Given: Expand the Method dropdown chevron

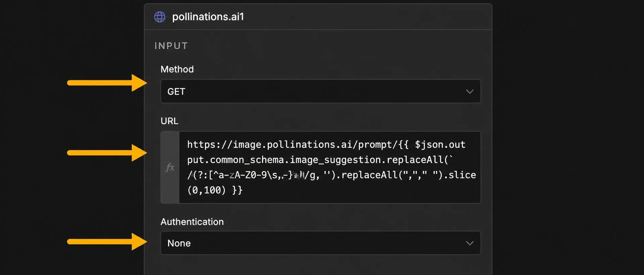Looking at the screenshot, I should [x=469, y=91].
